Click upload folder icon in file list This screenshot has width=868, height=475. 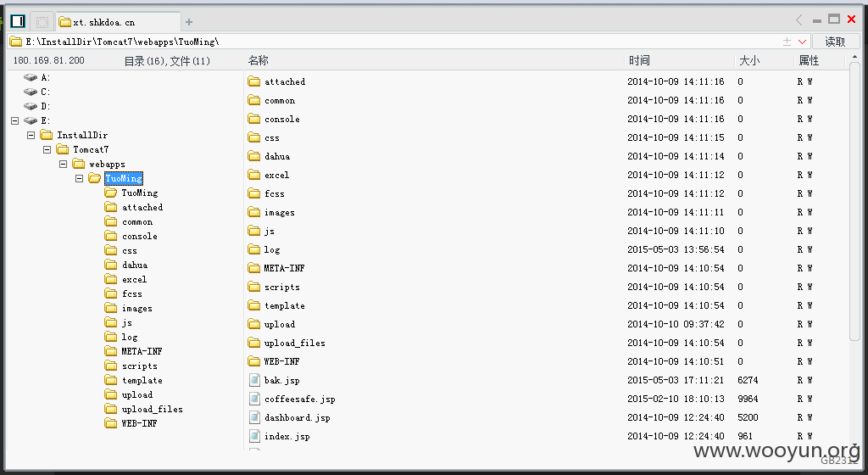tap(254, 324)
